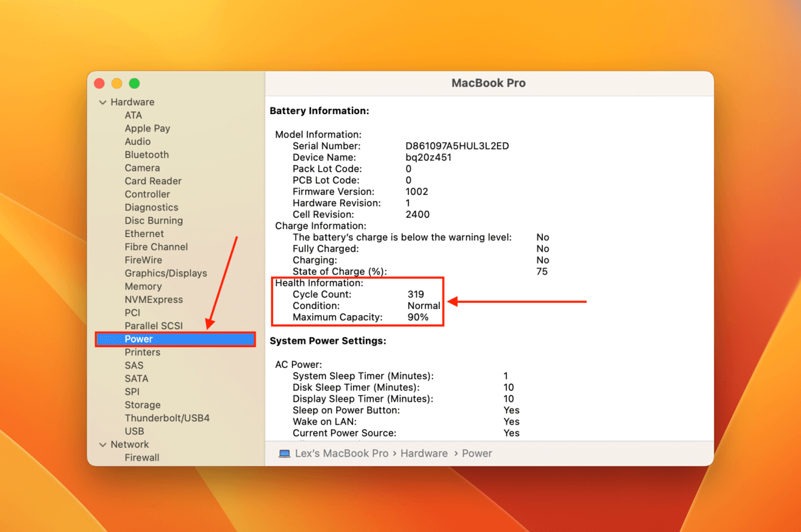Select ATA in the Hardware list

(133, 115)
